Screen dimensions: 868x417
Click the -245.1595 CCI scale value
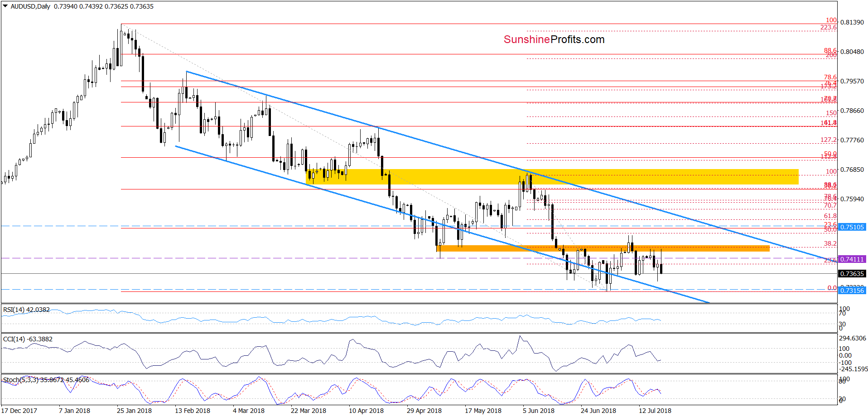(x=853, y=369)
